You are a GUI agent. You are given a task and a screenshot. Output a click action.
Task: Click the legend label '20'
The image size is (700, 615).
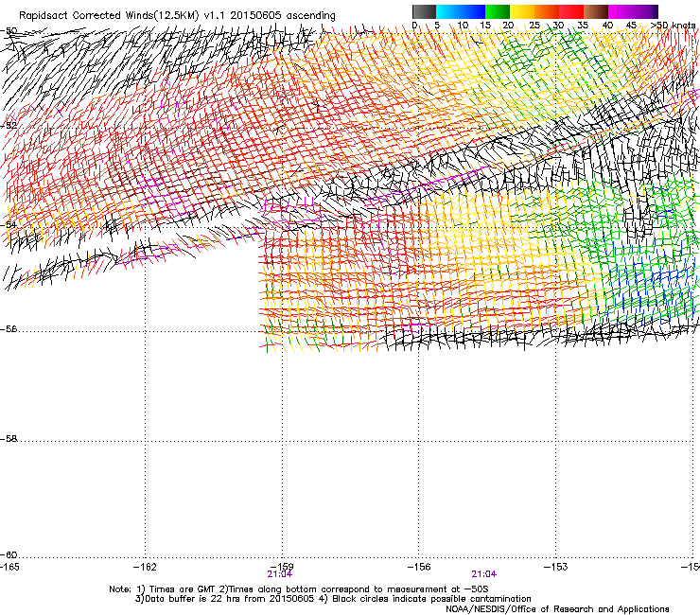tap(508, 26)
